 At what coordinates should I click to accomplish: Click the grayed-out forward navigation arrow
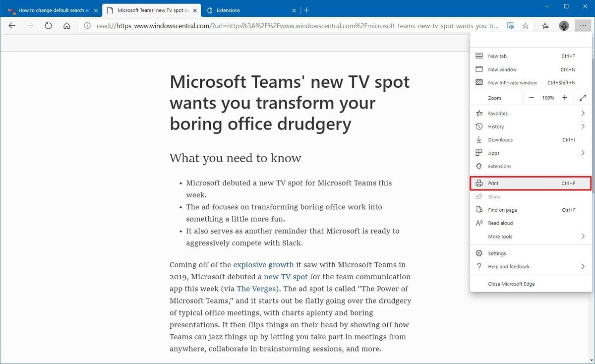click(30, 26)
